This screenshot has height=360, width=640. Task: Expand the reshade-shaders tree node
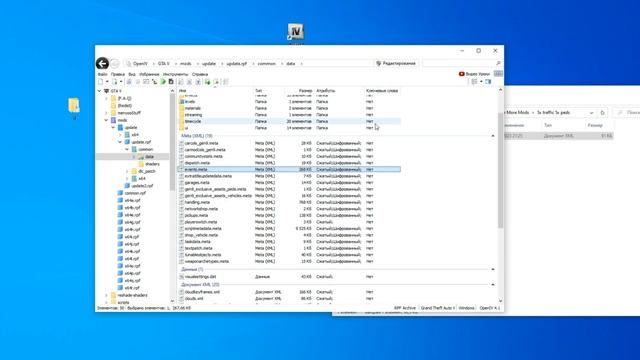106,295
